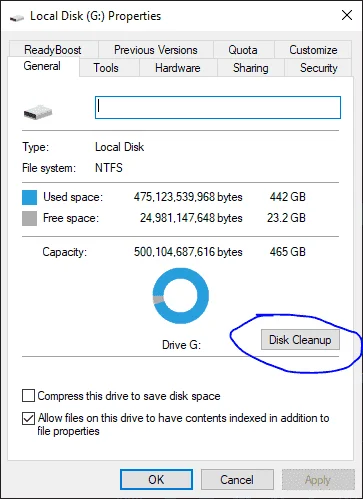This screenshot has height=499, width=363.
Task: Click the 442 GB used value
Action: [288, 197]
